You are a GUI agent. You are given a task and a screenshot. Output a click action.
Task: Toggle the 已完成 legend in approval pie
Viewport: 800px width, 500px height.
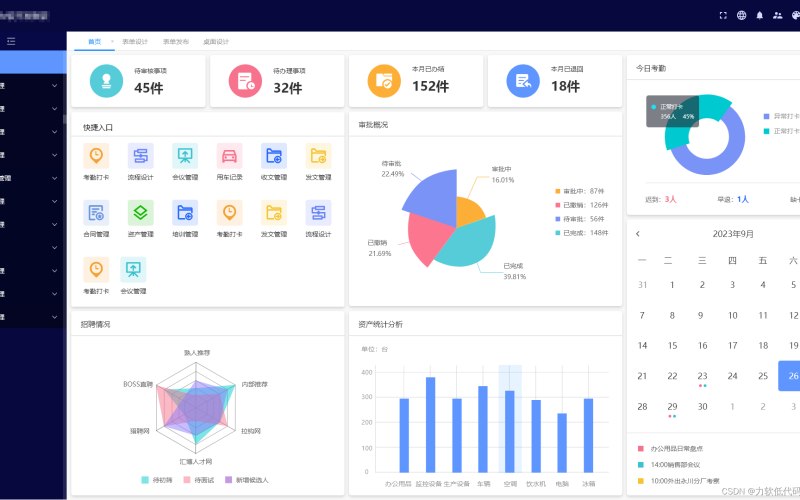point(582,233)
